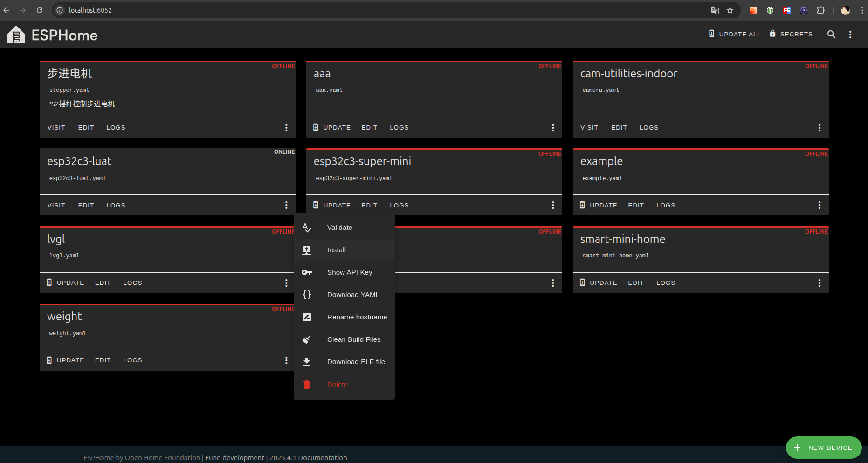
Task: Click UPDATE ALL in the header
Action: click(735, 34)
